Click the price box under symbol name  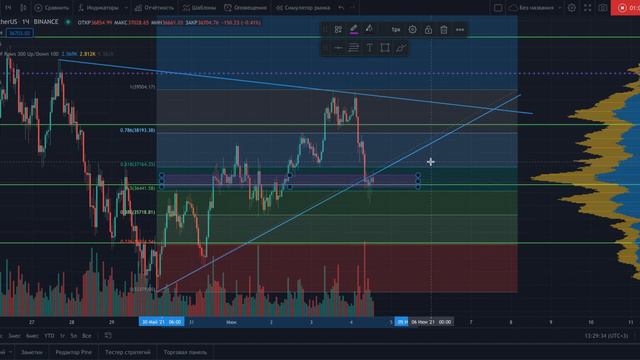click(20, 33)
